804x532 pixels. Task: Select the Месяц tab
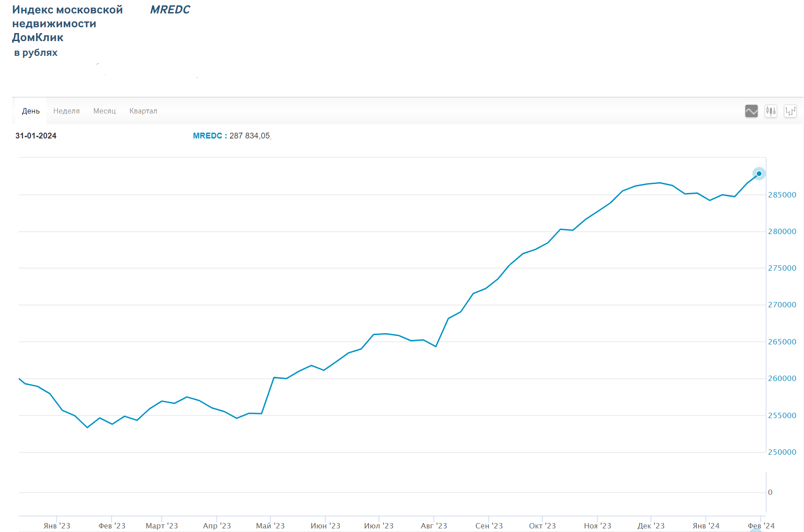click(105, 111)
